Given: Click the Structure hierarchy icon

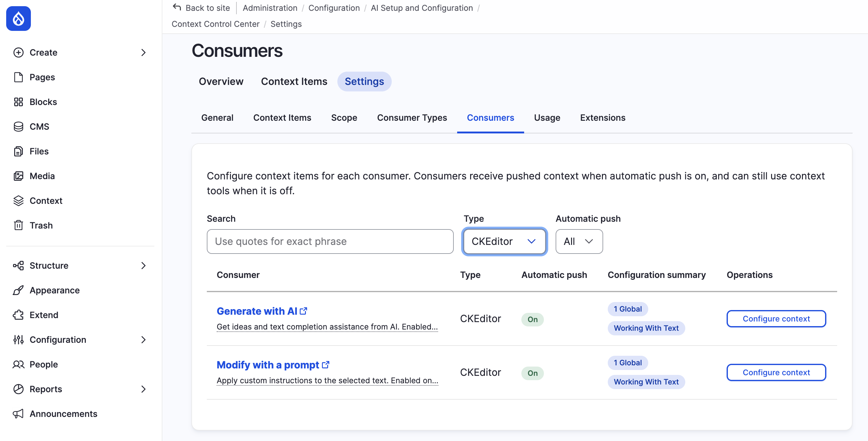Looking at the screenshot, I should point(19,266).
